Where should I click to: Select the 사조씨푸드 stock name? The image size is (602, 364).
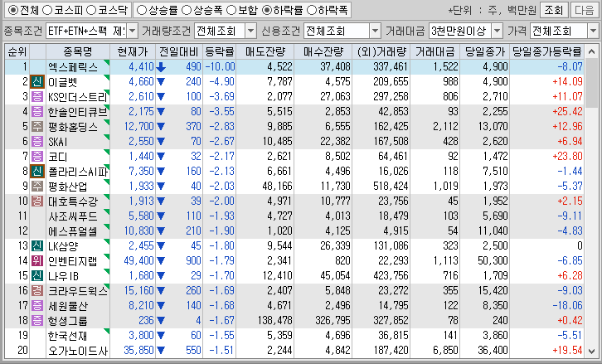[x=73, y=216]
